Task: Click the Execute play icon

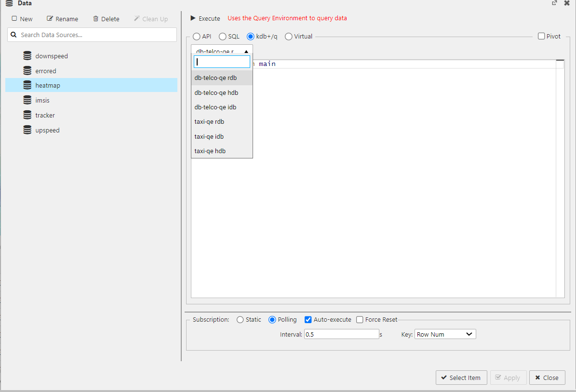Action: click(x=193, y=18)
